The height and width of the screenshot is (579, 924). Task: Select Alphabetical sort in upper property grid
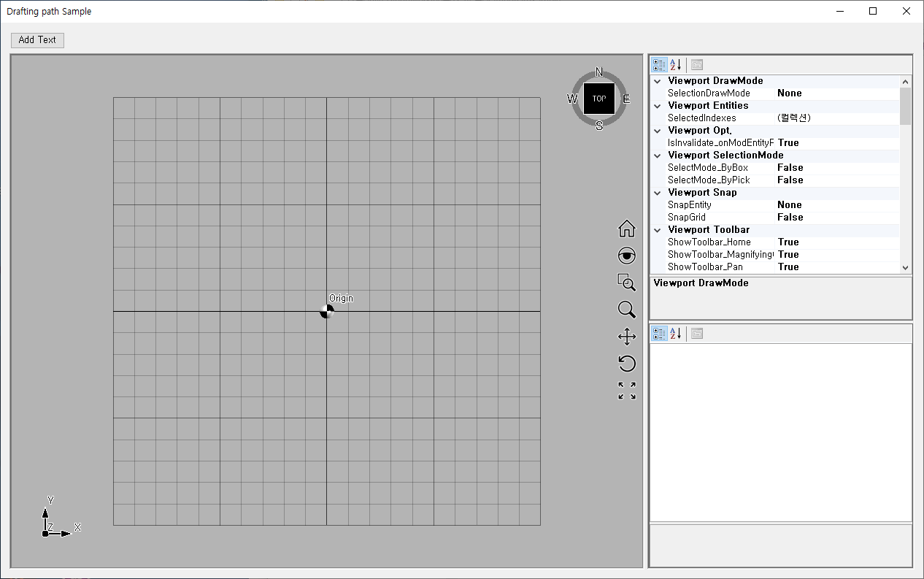[x=676, y=65]
